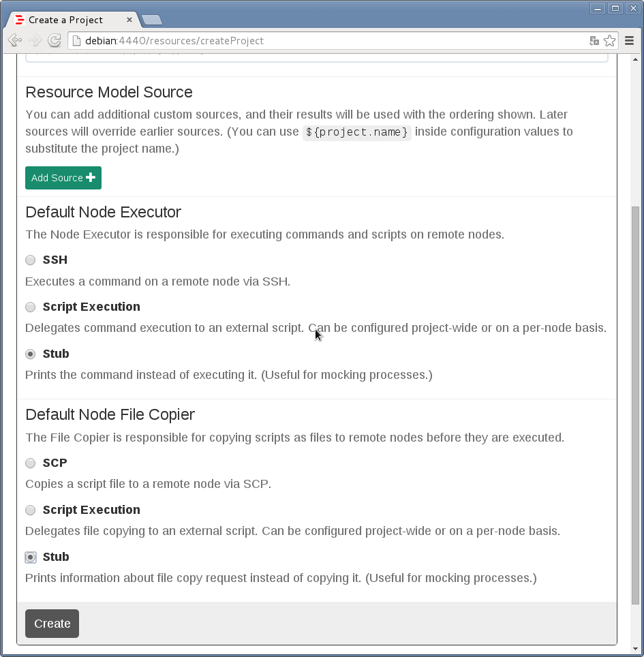Screen dimensions: 644x657
Task: Click the Create button
Action: [52, 624]
